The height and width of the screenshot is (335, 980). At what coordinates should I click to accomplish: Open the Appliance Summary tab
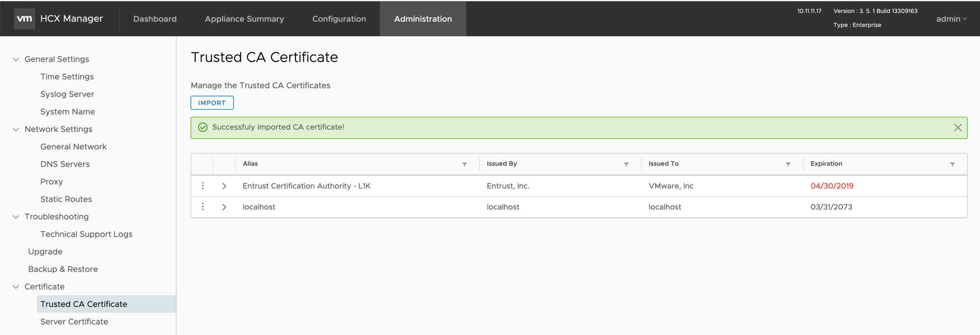244,19
